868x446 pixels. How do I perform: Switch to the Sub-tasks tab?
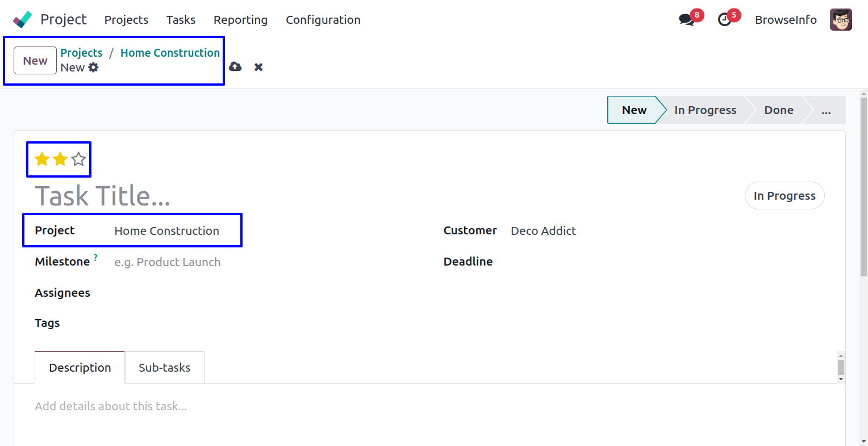click(x=164, y=368)
